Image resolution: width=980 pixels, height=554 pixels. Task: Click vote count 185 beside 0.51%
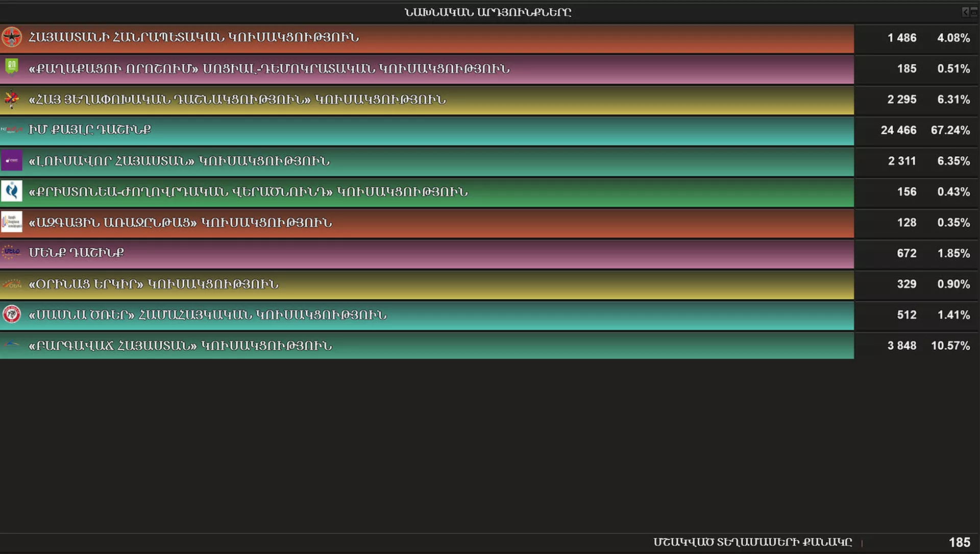click(906, 68)
